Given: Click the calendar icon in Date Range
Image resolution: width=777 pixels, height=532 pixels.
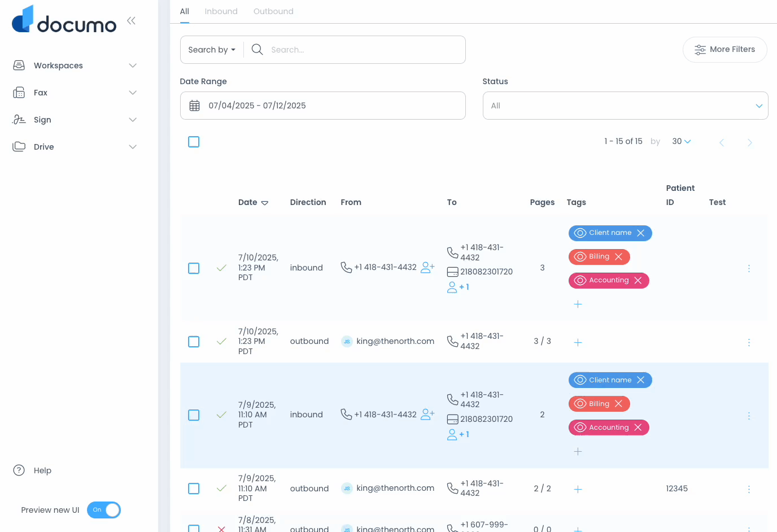Looking at the screenshot, I should (x=195, y=106).
